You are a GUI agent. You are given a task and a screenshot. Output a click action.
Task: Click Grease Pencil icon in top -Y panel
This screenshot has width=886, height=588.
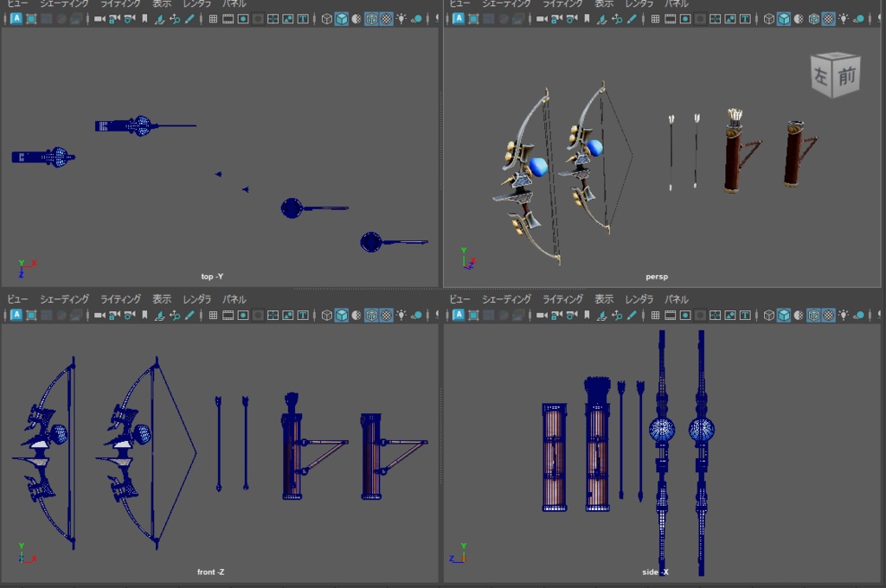(x=189, y=19)
